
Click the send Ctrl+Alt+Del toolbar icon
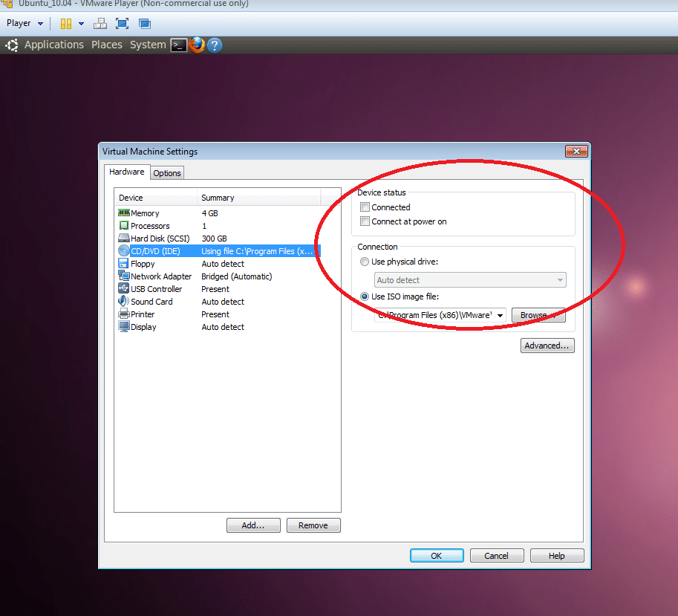[x=100, y=23]
